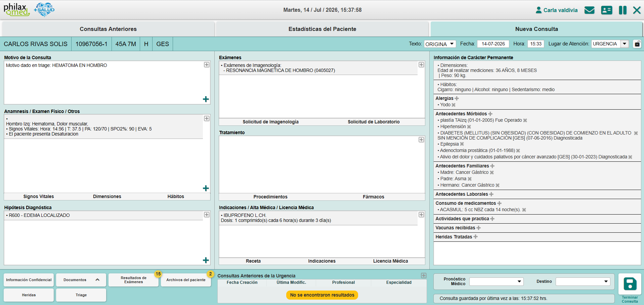Open the messages envelope icon
This screenshot has width=644, height=305.
click(x=589, y=10)
